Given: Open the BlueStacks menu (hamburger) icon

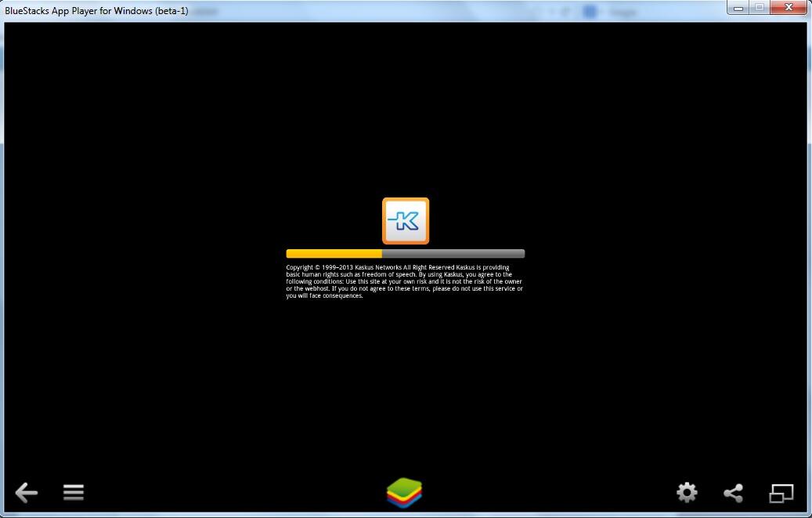Looking at the screenshot, I should pos(74,492).
